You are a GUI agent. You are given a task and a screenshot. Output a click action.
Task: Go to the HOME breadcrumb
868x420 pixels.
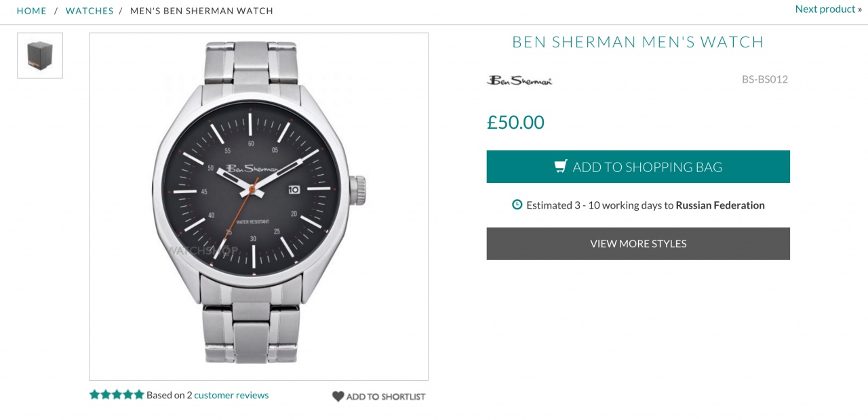(32, 11)
